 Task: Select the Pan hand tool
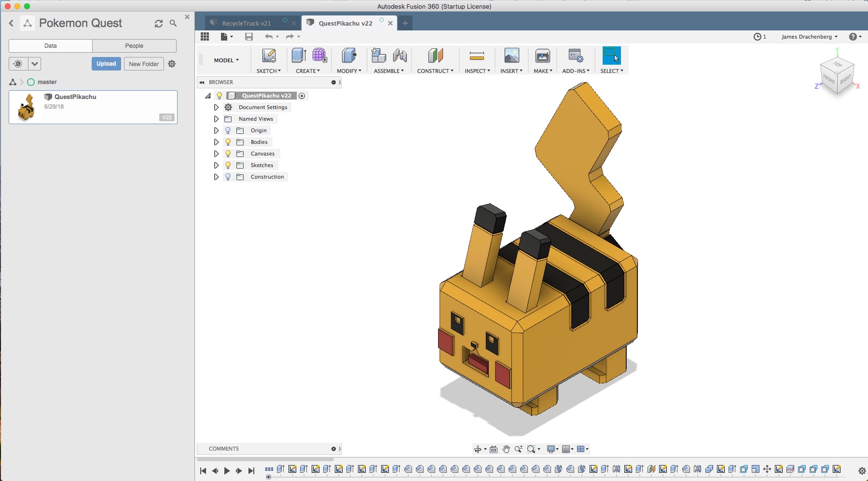(506, 449)
